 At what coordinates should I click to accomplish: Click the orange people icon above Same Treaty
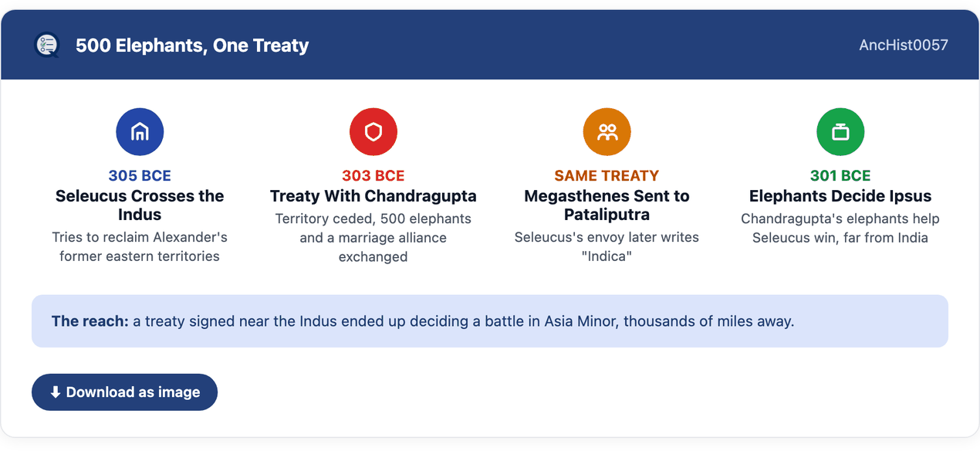pyautogui.click(x=607, y=132)
